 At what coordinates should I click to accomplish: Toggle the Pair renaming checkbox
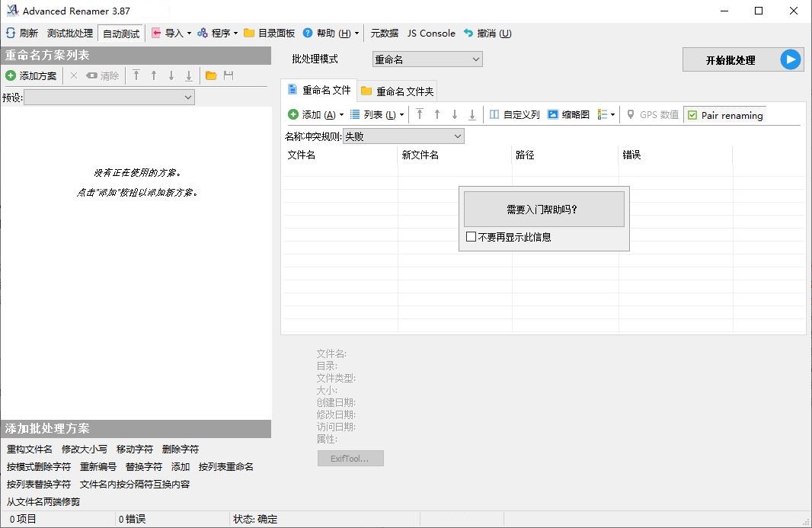point(692,115)
